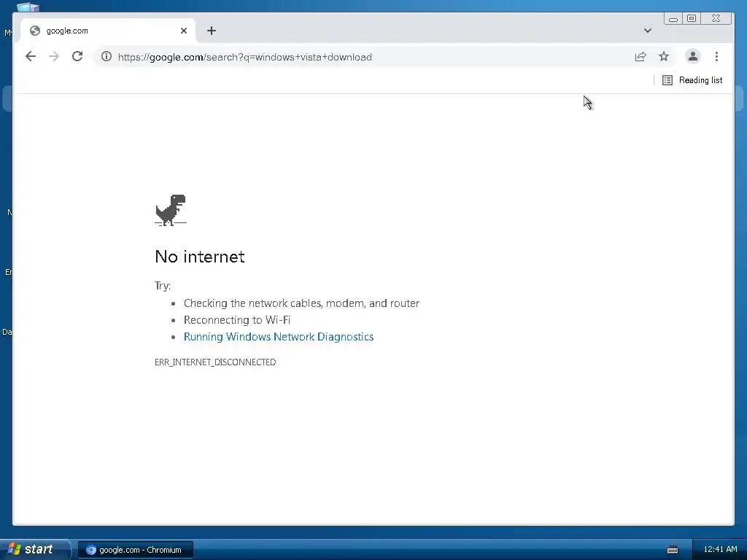Go back using the back arrow
Screen dimensions: 747x560
coord(31,57)
